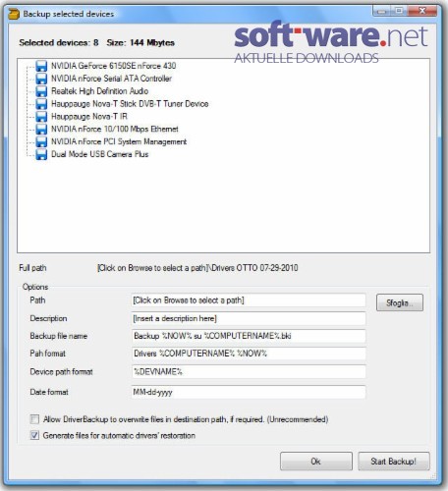Viewport: 448px width, 491px height.
Task: Select Realtek High Definition Audio in the list
Action: pos(100,91)
